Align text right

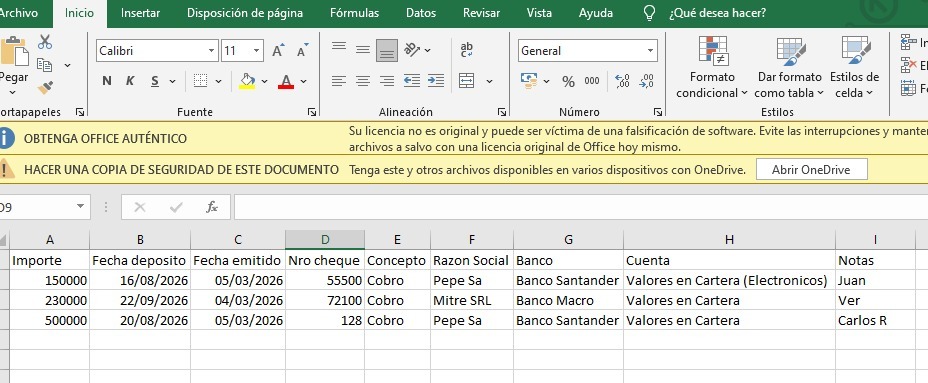coord(387,81)
